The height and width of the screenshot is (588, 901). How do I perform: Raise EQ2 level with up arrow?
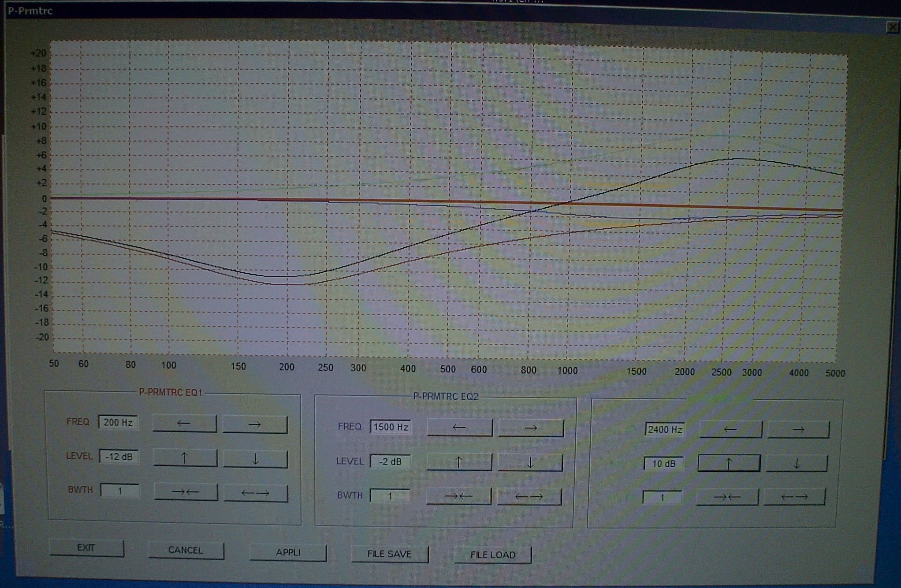pos(459,462)
